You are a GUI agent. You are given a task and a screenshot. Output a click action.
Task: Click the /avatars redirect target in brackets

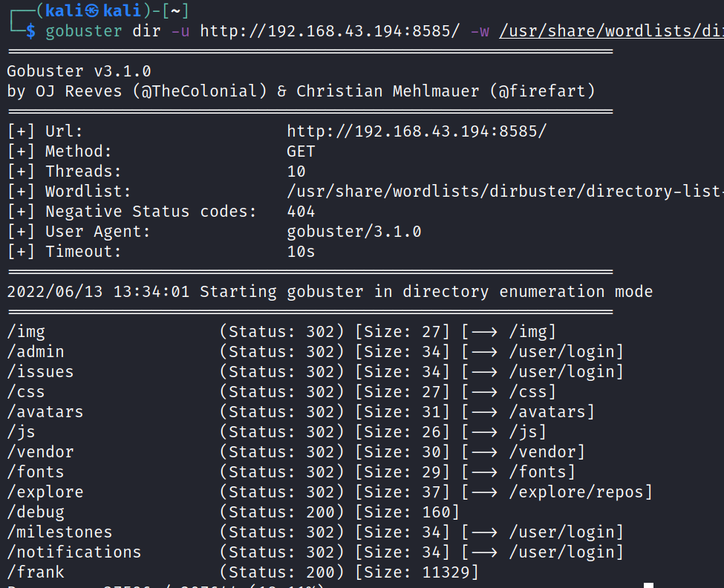coord(547,411)
